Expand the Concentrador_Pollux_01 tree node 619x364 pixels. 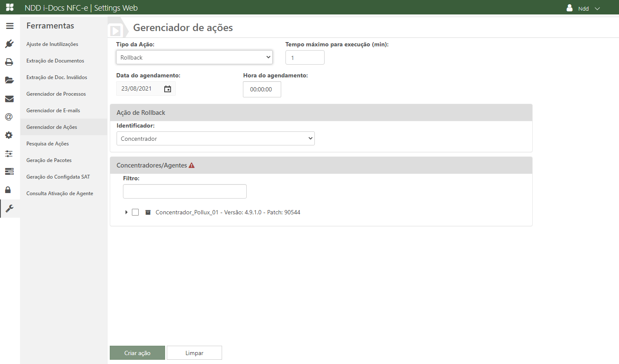click(126, 212)
